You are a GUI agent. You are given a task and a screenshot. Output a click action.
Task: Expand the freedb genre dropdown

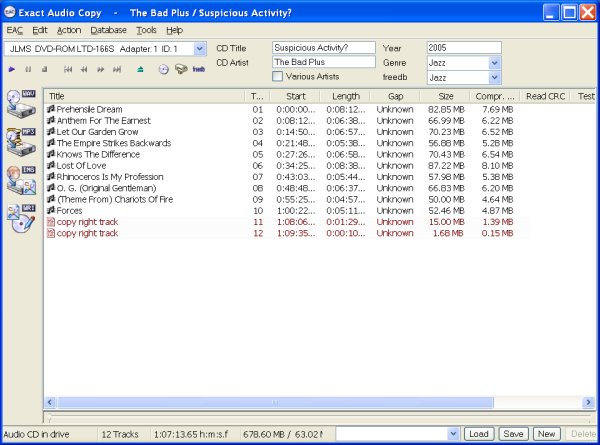[494, 78]
